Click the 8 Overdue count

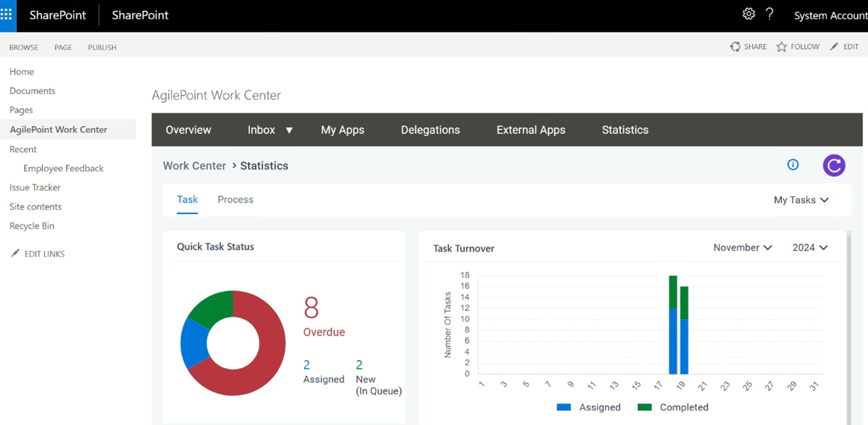coord(311,308)
